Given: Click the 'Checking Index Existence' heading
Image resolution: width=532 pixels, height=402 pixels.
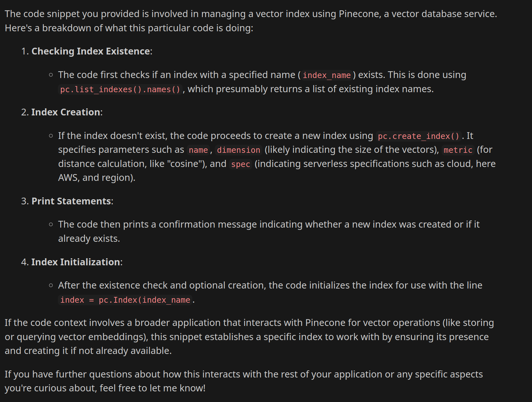Looking at the screenshot, I should [x=90, y=51].
